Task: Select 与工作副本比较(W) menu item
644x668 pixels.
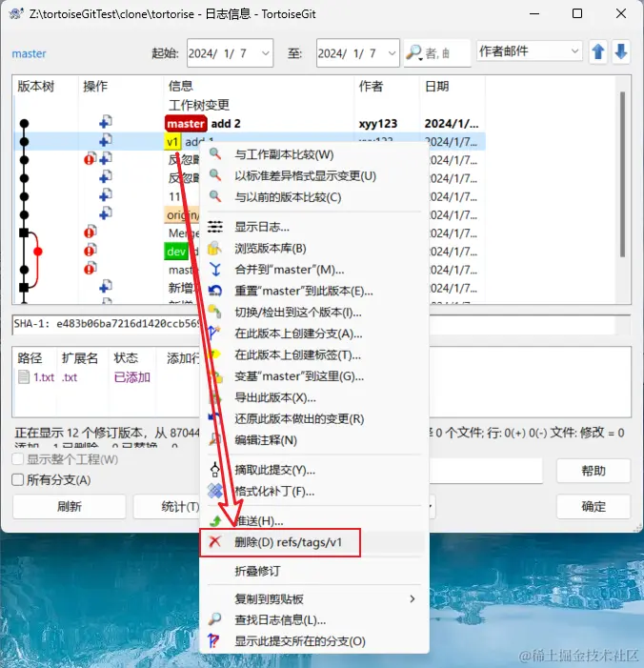Action: tap(314, 154)
